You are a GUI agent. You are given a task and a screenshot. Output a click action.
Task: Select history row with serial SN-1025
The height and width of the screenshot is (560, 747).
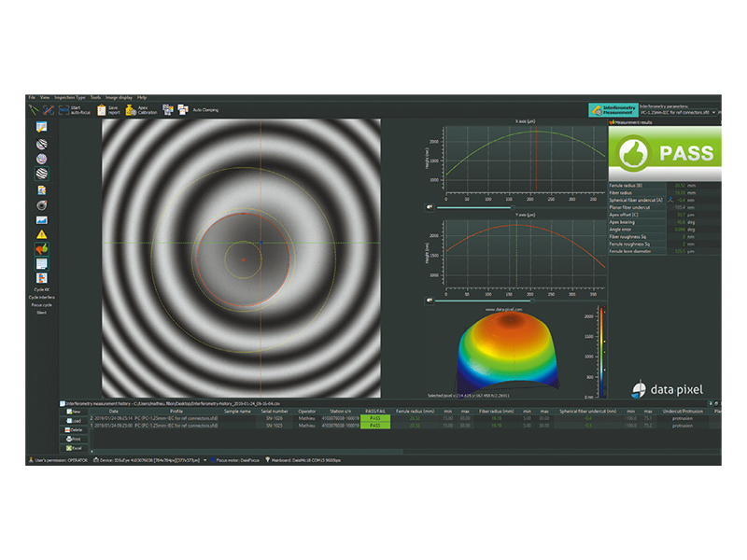click(x=405, y=426)
